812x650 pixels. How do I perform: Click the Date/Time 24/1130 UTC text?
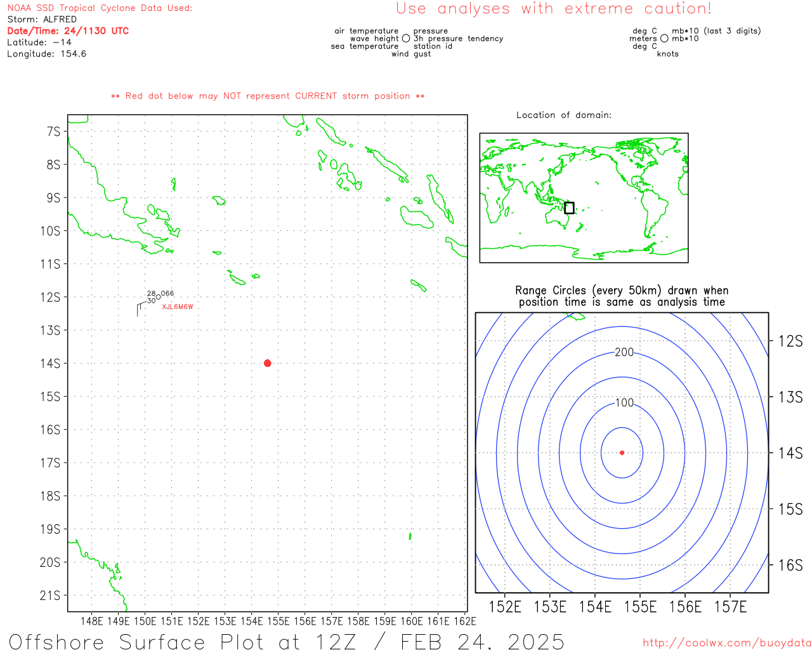click(x=68, y=31)
